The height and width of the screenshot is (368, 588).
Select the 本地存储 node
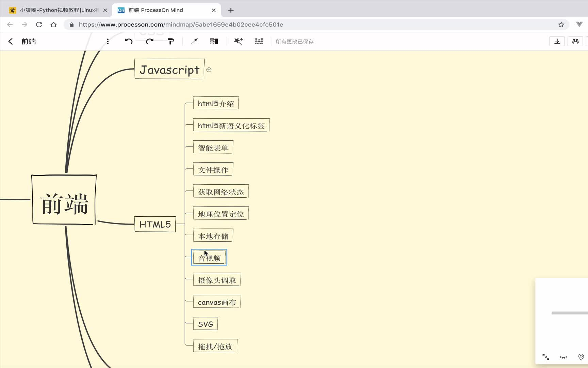click(x=213, y=236)
